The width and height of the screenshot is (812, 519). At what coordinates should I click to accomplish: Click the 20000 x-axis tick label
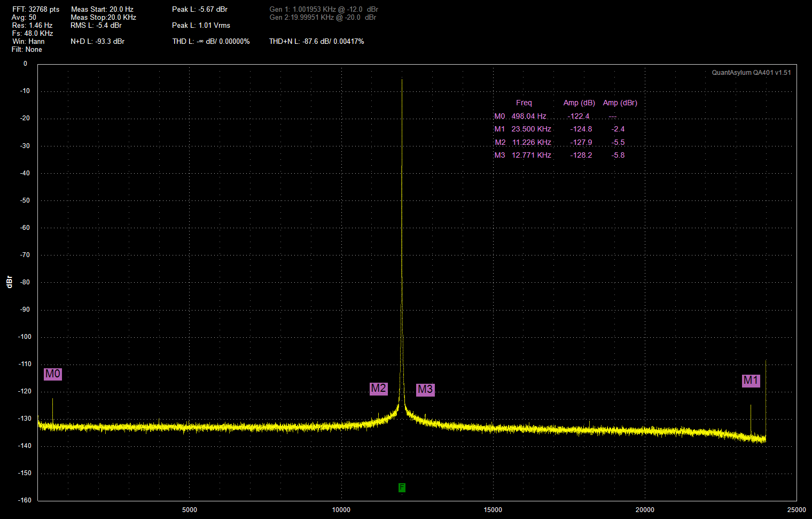(645, 509)
